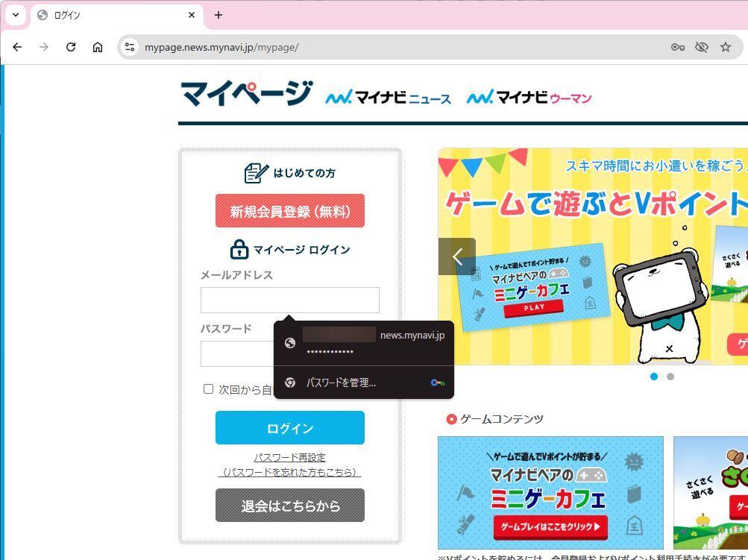Click the Chrome icon beside パスワードを管理
This screenshot has height=560, width=748.
[290, 383]
